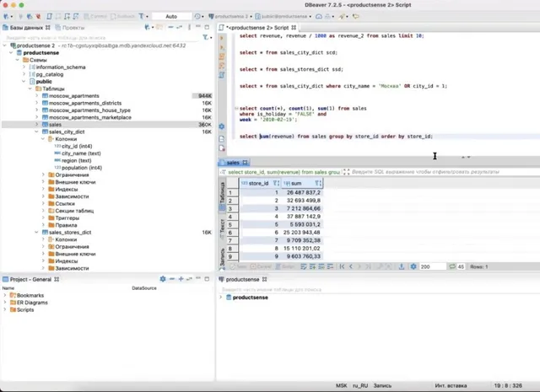Image resolution: width=540 pixels, height=392 pixels.
Task: Select Scripts folder in Project panel
Action: tap(22, 309)
